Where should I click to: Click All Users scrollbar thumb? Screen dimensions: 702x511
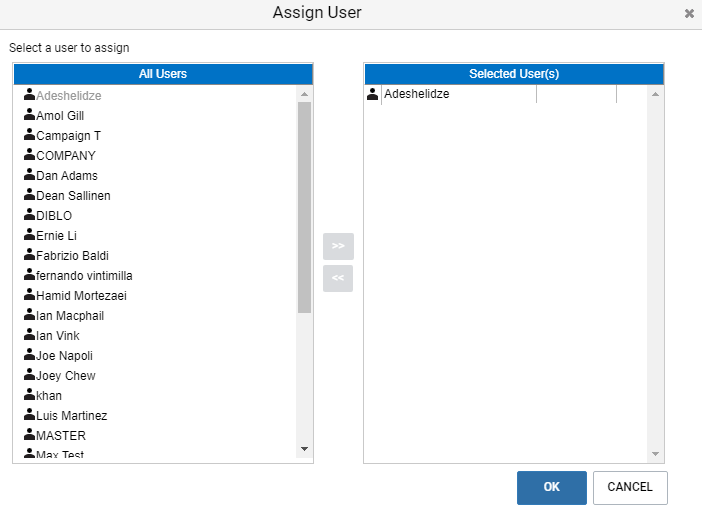(304, 207)
